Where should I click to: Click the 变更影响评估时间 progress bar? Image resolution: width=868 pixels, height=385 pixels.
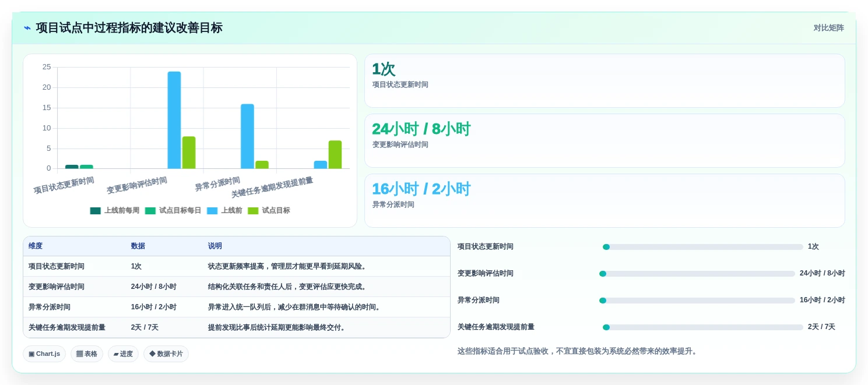[x=697, y=274]
